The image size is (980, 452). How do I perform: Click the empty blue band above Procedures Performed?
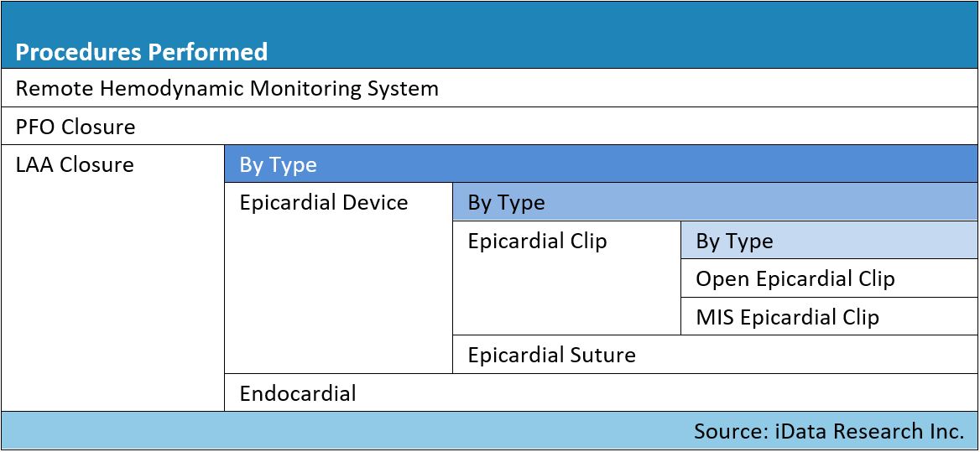pyautogui.click(x=490, y=18)
